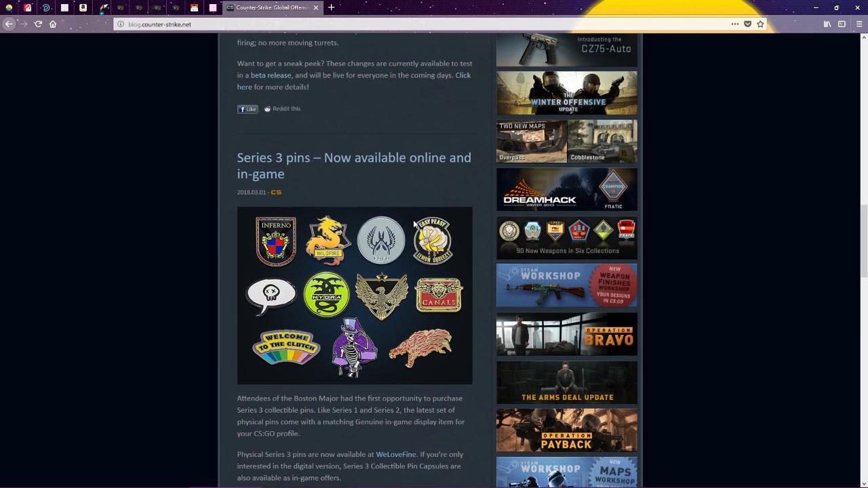The width and height of the screenshot is (868, 488).
Task: Follow the 'Click here' link for details
Action: point(354,81)
